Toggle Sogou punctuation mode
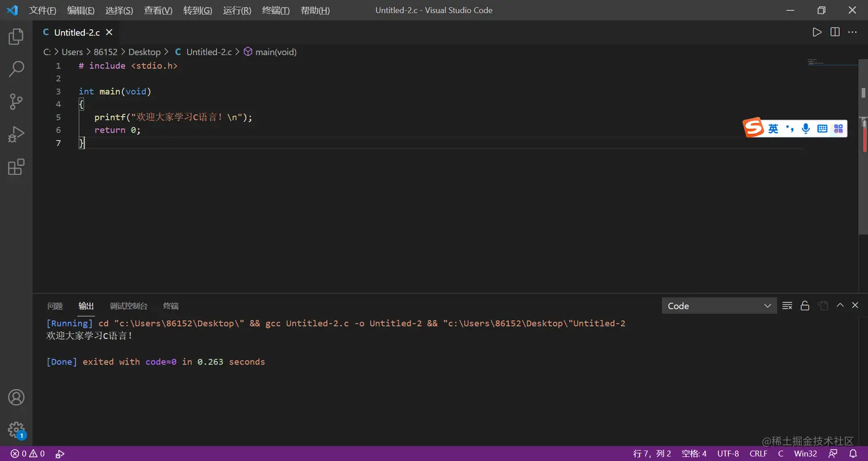The height and width of the screenshot is (461, 868). [x=790, y=129]
